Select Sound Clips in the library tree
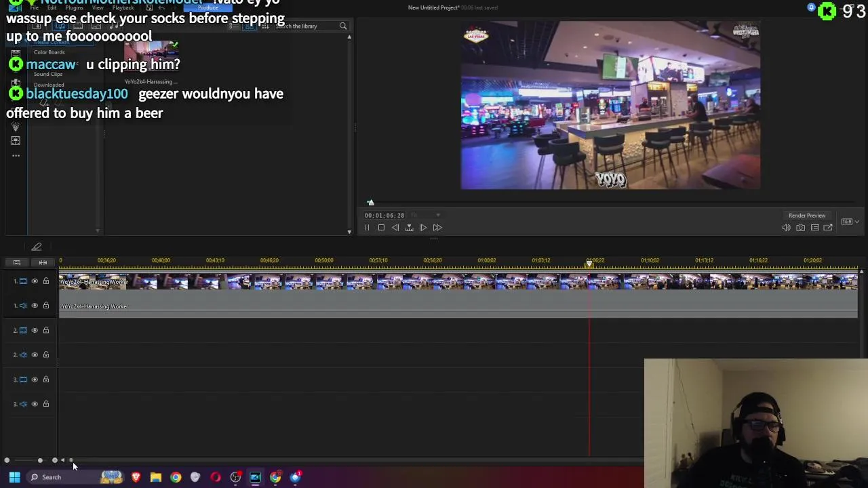Screen dimensions: 868x488 (x=48, y=74)
